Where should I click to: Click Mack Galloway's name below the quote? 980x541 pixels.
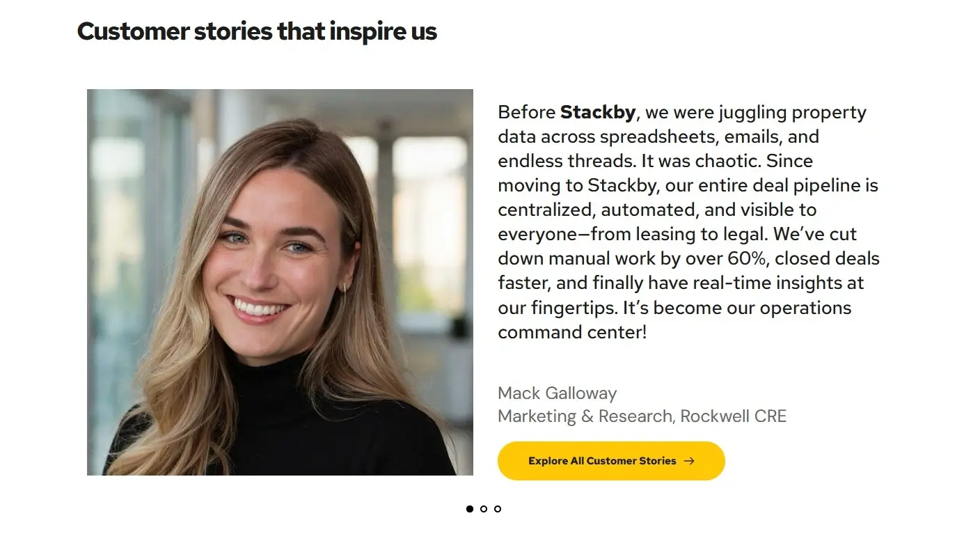(x=557, y=393)
